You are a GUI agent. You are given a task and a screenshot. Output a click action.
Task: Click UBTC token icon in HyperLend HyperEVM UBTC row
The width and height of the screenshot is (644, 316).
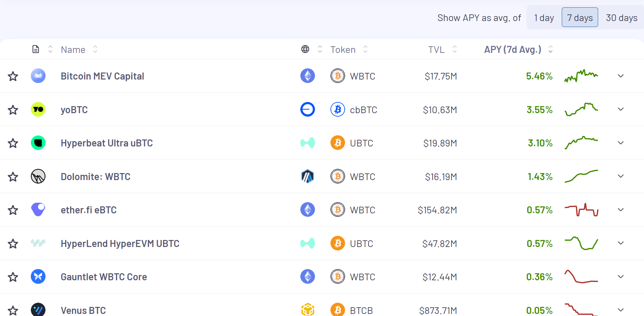click(x=338, y=243)
